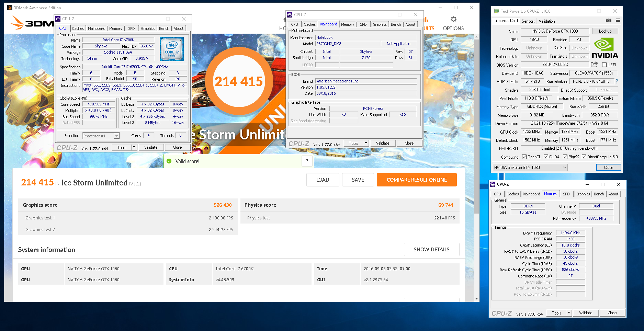Click Validate in the Mainboard CPU-Z window
This screenshot has width=644, height=331.
tap(383, 143)
